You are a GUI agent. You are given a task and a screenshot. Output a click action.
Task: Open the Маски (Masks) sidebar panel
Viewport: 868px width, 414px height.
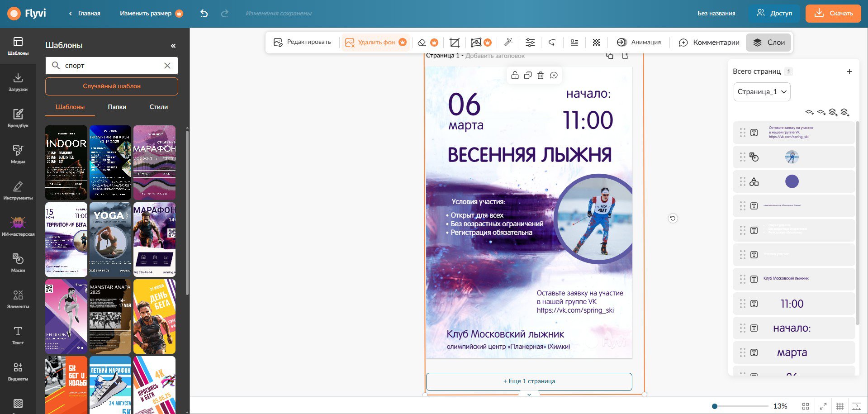click(x=18, y=262)
